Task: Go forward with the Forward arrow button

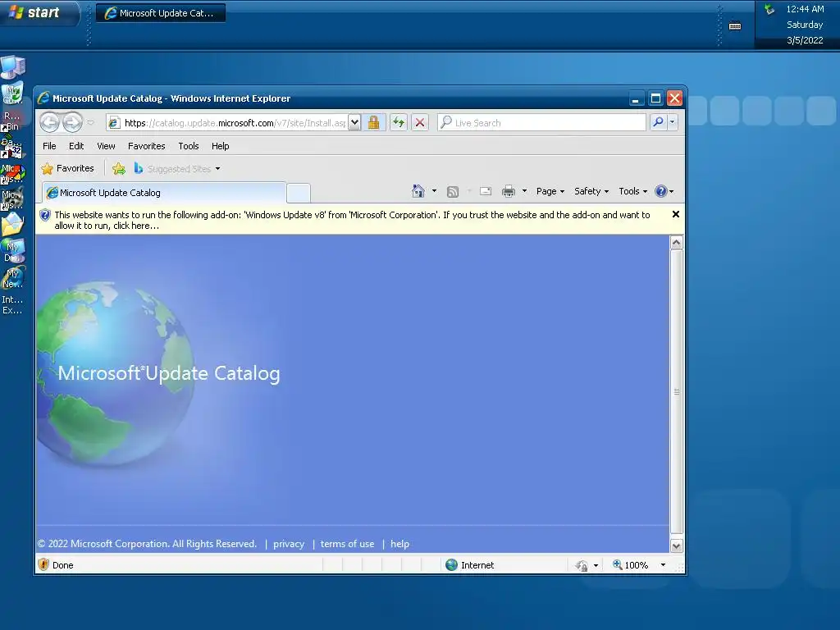Action: [72, 123]
